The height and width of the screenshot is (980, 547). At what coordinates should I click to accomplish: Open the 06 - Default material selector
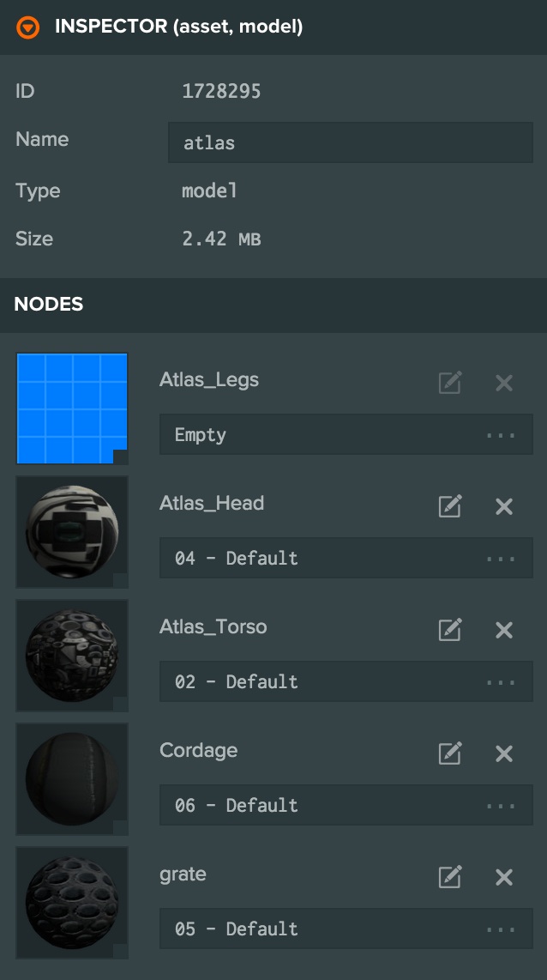(x=346, y=806)
